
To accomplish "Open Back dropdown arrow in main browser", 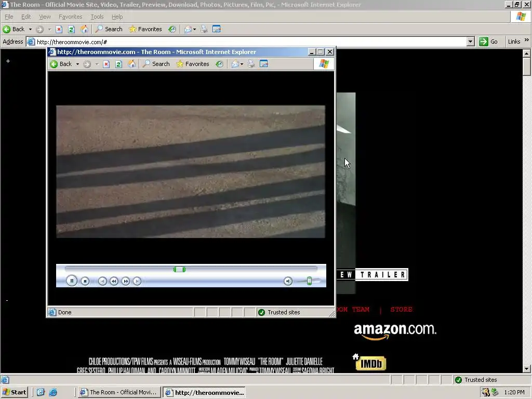I will tap(30, 29).
